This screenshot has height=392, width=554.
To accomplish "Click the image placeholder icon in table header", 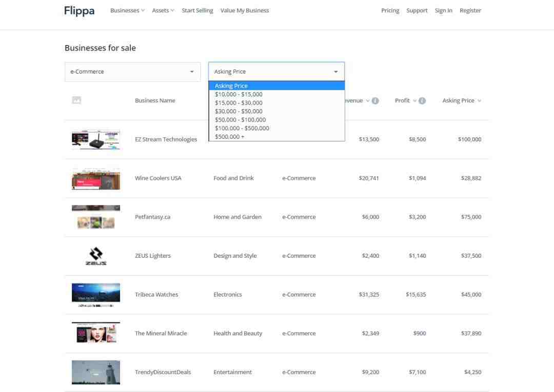I will (x=76, y=100).
